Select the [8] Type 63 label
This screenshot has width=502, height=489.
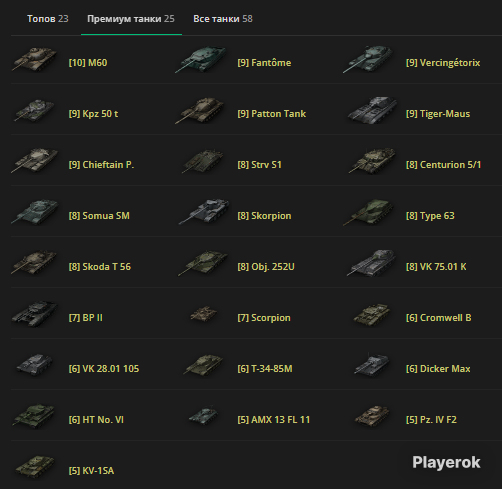(x=430, y=216)
